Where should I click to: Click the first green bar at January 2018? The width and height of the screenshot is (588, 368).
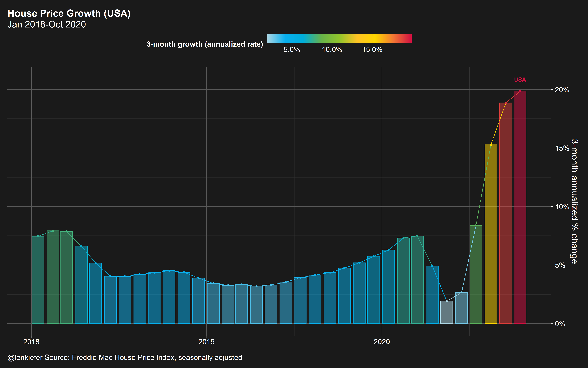point(38,280)
